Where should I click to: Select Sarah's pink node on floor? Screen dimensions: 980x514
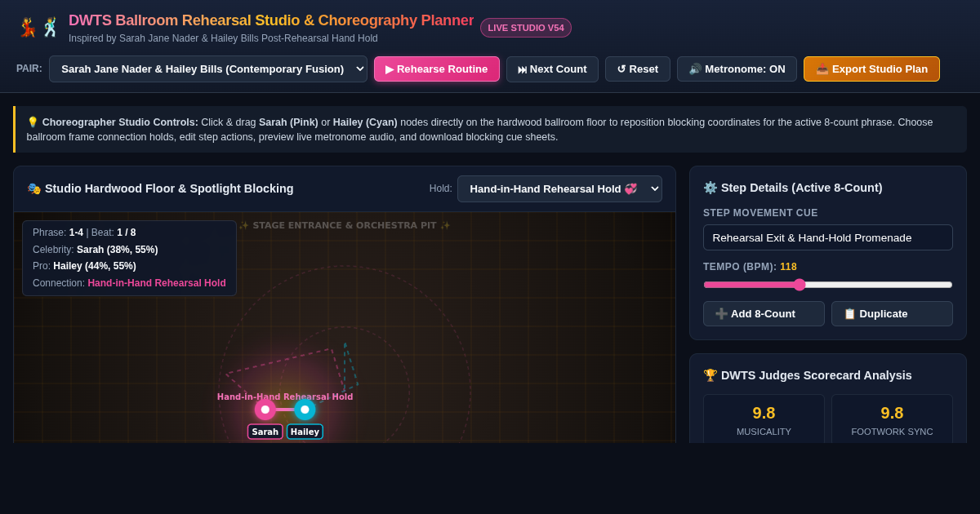(265, 410)
